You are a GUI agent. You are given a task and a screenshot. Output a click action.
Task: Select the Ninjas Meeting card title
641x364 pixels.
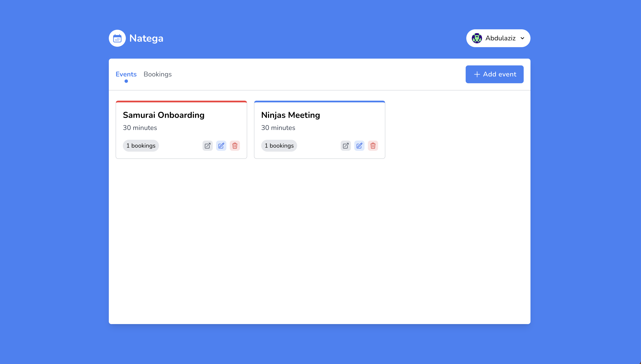290,115
